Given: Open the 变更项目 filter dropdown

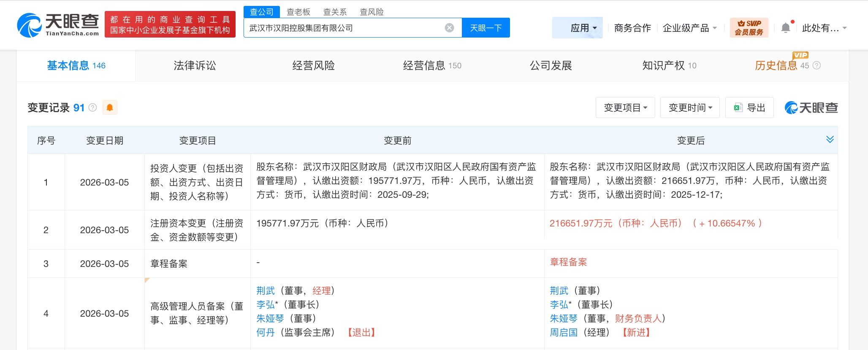Looking at the screenshot, I should pyautogui.click(x=625, y=108).
